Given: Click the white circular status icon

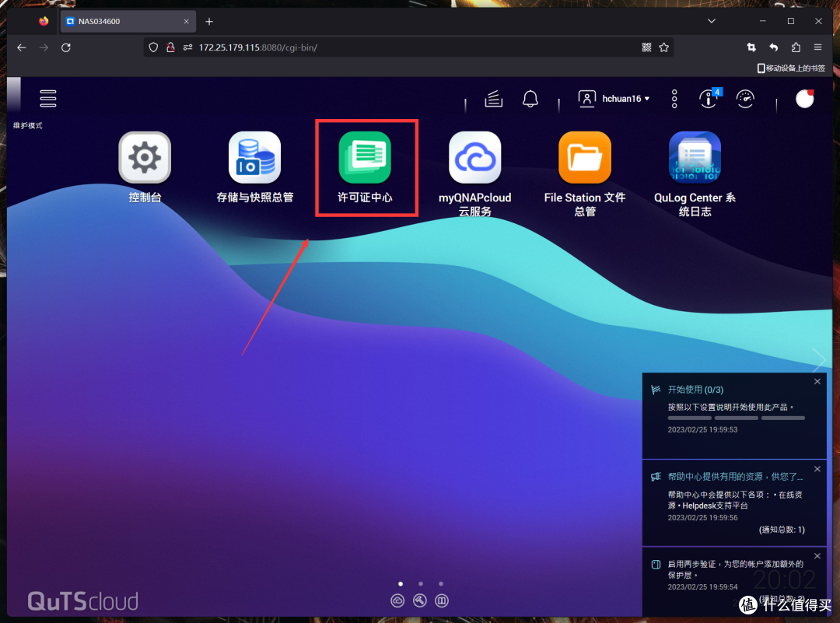Looking at the screenshot, I should coord(805,99).
